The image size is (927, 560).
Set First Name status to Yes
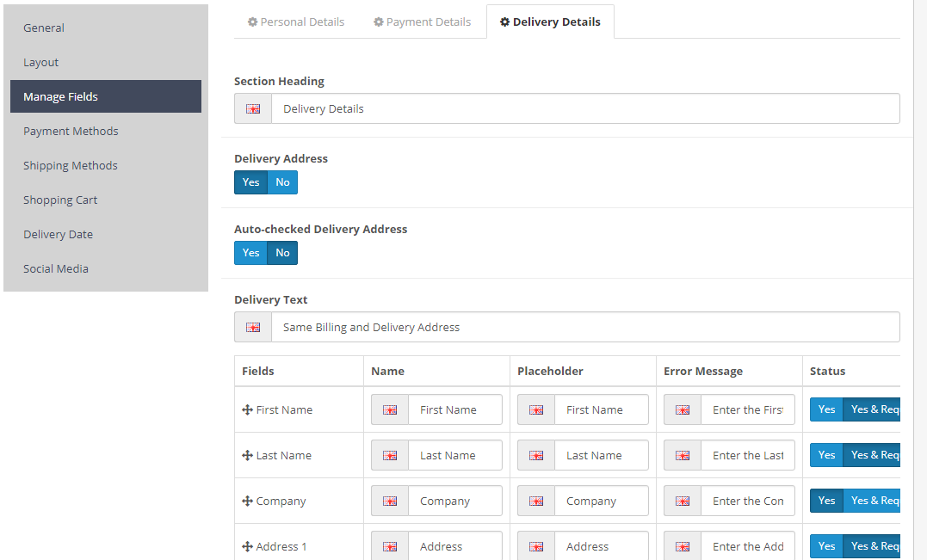pyautogui.click(x=826, y=409)
